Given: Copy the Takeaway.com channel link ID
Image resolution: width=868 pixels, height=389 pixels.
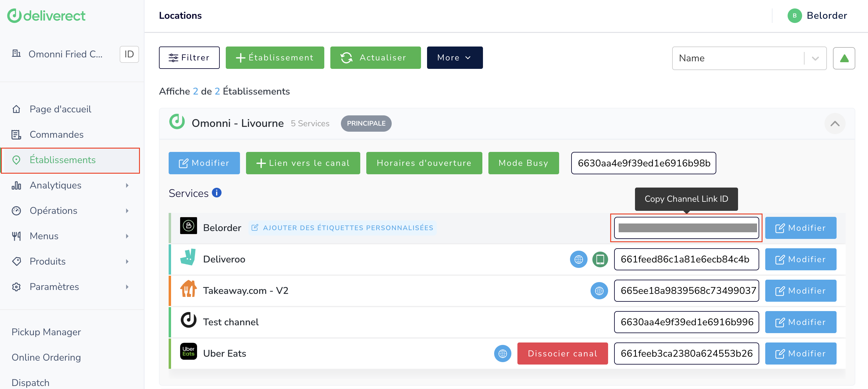Looking at the screenshot, I should point(686,291).
